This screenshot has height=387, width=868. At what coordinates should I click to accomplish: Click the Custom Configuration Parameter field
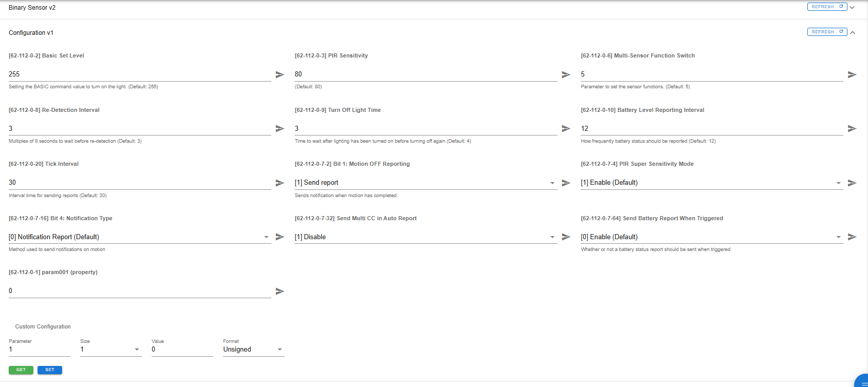tap(39, 350)
